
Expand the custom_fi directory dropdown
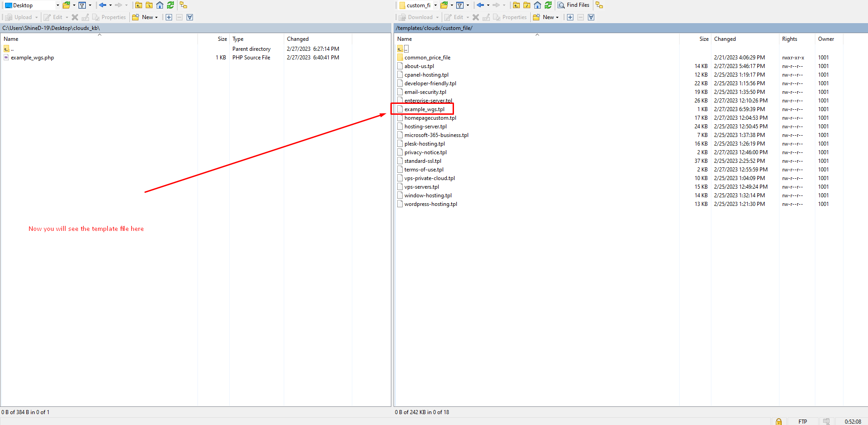pos(435,5)
